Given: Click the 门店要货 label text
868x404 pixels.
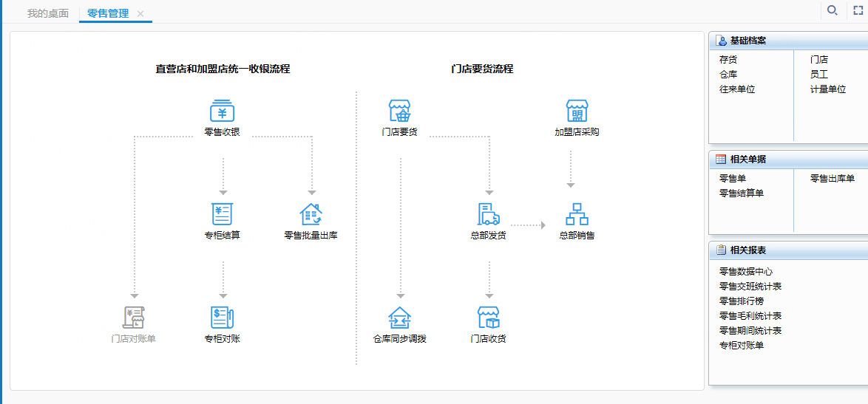Looking at the screenshot, I should [x=400, y=133].
